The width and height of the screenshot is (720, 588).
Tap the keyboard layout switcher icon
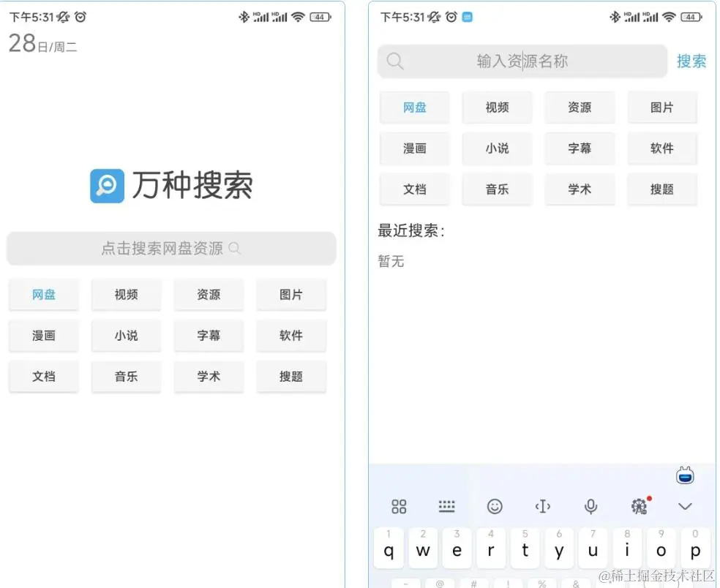click(446, 506)
